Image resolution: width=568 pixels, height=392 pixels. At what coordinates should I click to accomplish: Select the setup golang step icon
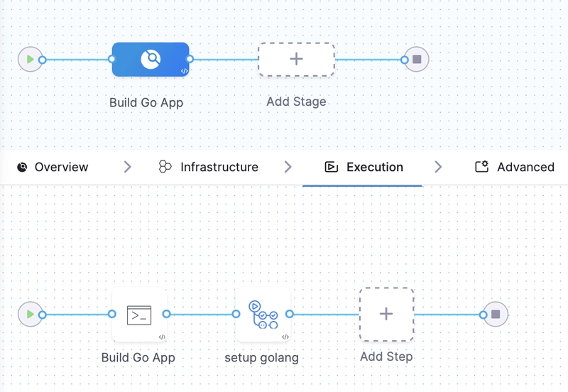point(263,315)
